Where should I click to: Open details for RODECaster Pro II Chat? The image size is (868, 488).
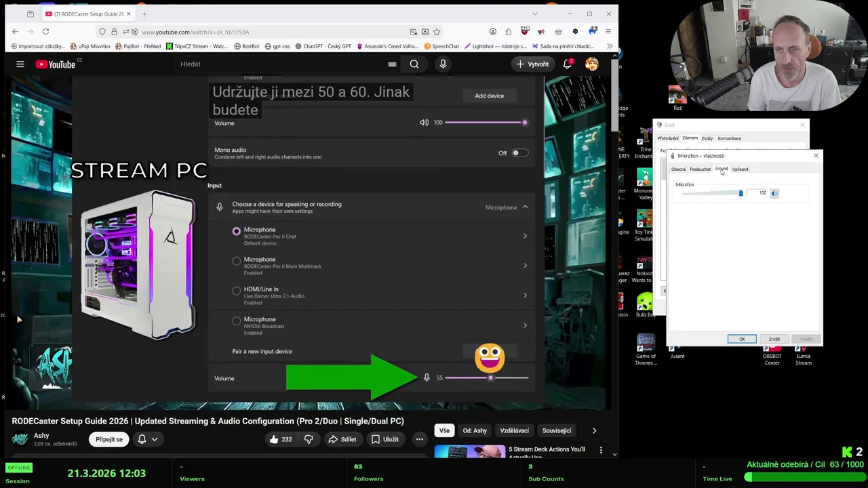click(525, 236)
